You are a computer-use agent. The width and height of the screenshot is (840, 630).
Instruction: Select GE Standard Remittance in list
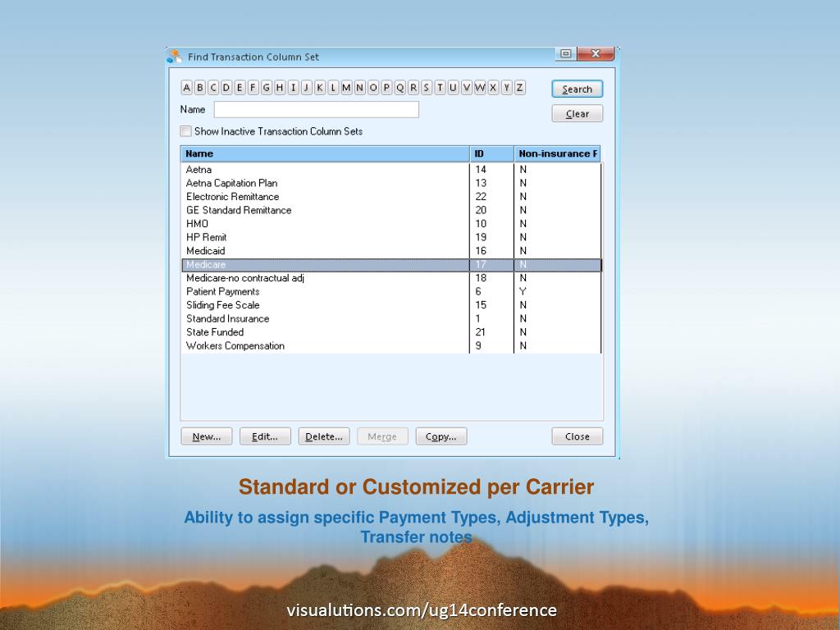[391, 210]
